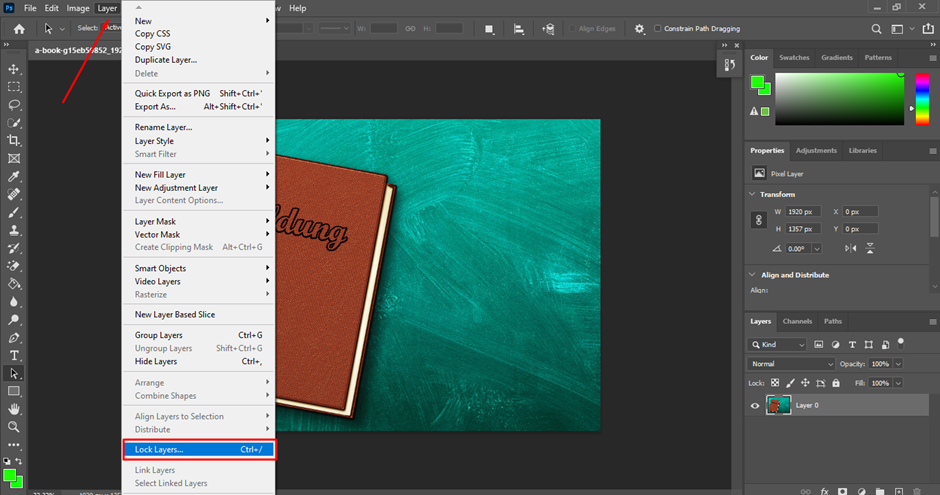940x495 pixels.
Task: Click foreground color swatch in Color panel
Action: coord(757,82)
